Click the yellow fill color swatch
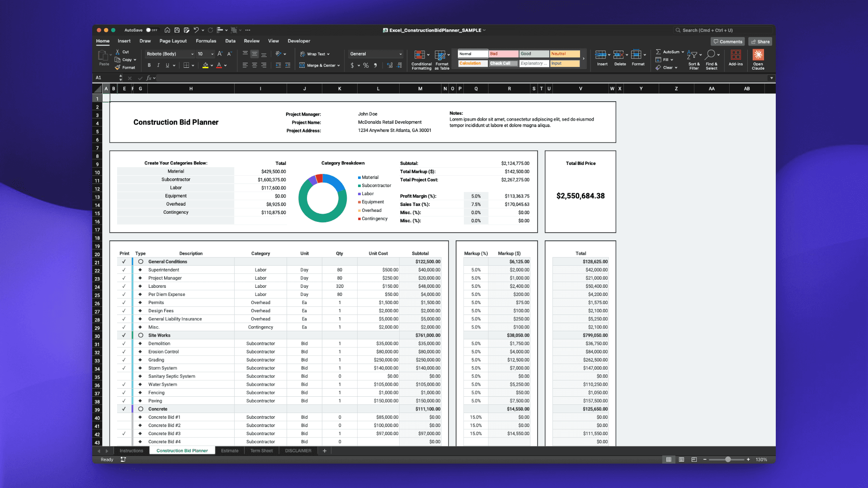Viewport: 868px width, 488px height. (206, 66)
